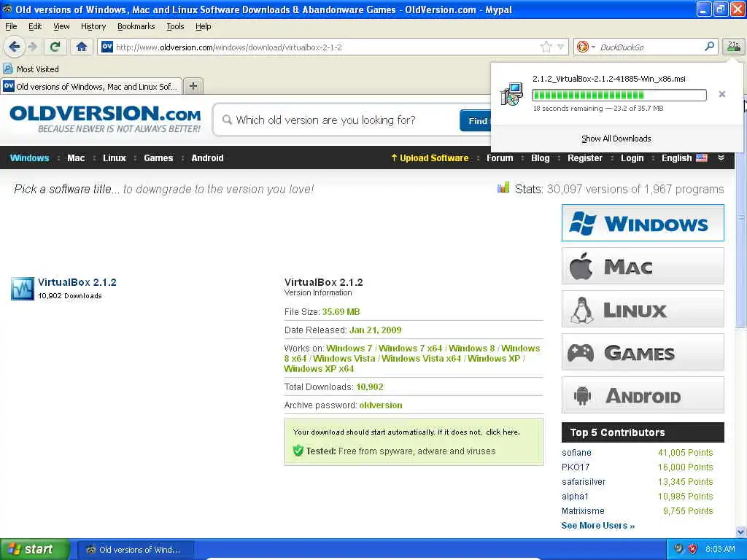Screen dimensions: 747x560
Task: Click the green Tested shield icon
Action: tap(298, 451)
